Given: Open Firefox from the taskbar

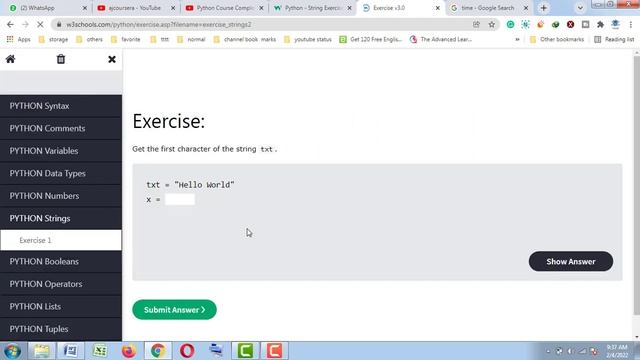Looking at the screenshot, I should click(x=129, y=351).
